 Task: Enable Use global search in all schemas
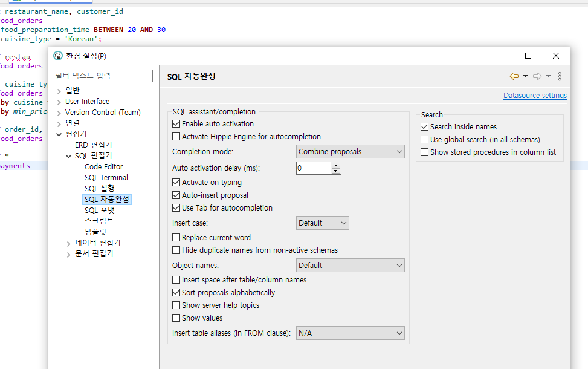click(x=424, y=140)
